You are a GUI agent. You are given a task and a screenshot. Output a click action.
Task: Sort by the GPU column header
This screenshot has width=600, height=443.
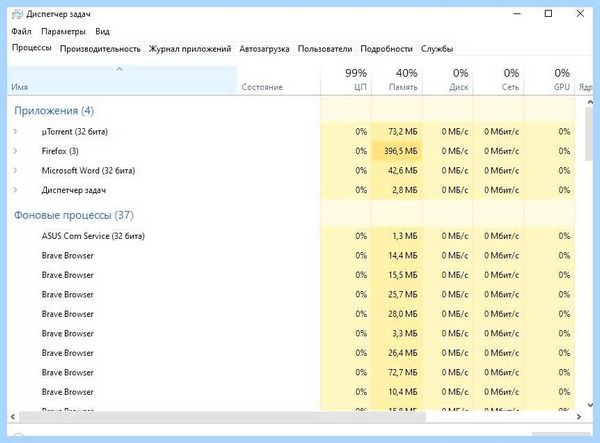click(549, 80)
